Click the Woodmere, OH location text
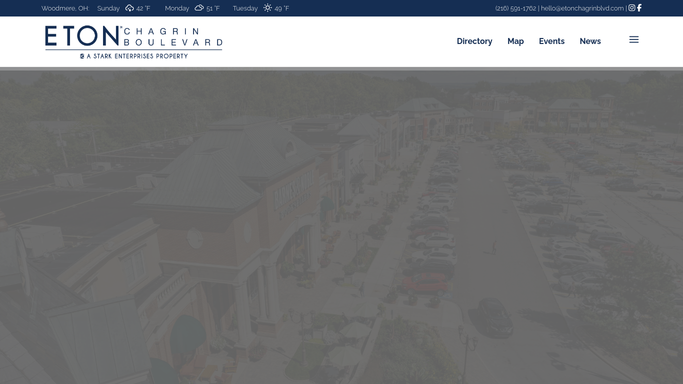 click(x=65, y=8)
